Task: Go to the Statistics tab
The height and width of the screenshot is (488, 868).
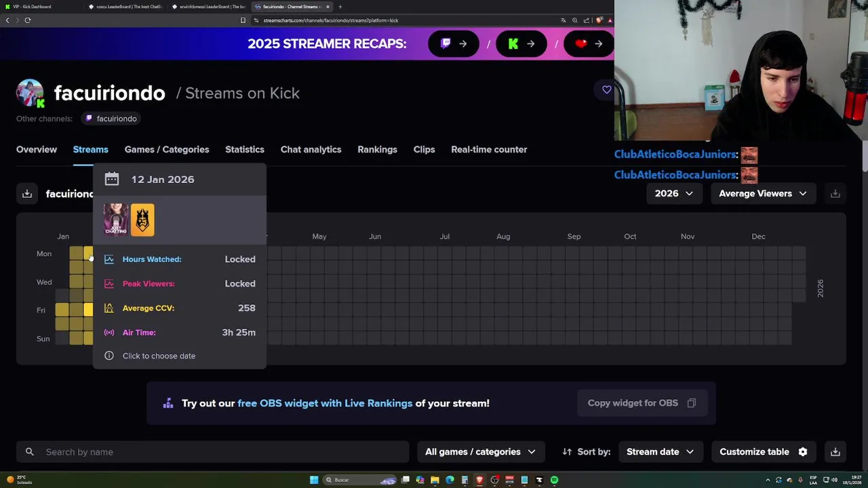Action: point(245,149)
